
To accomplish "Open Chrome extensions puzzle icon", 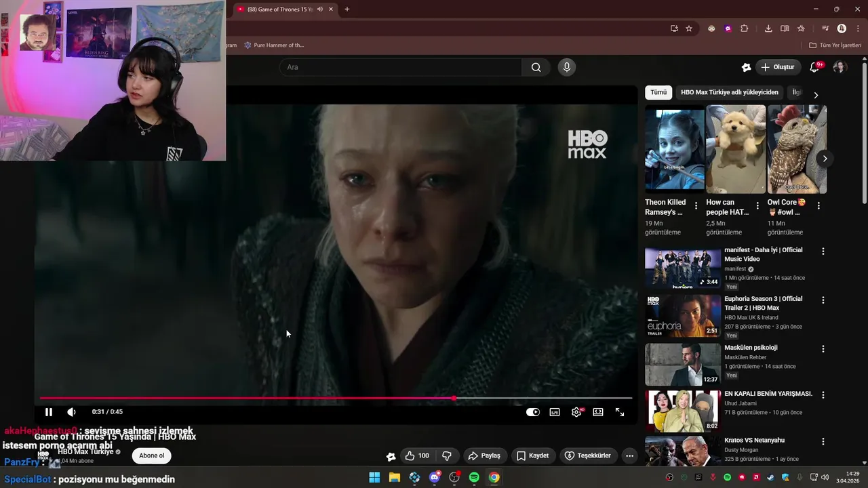I will point(744,28).
